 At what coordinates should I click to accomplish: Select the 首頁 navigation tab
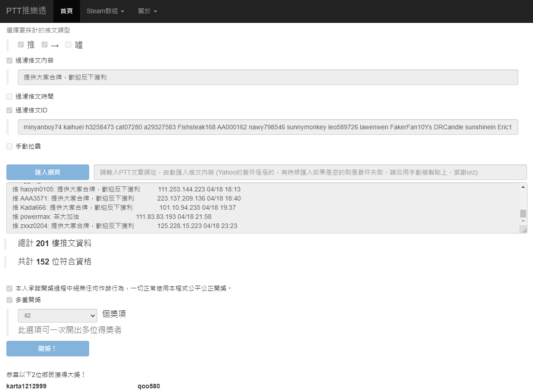coord(66,11)
